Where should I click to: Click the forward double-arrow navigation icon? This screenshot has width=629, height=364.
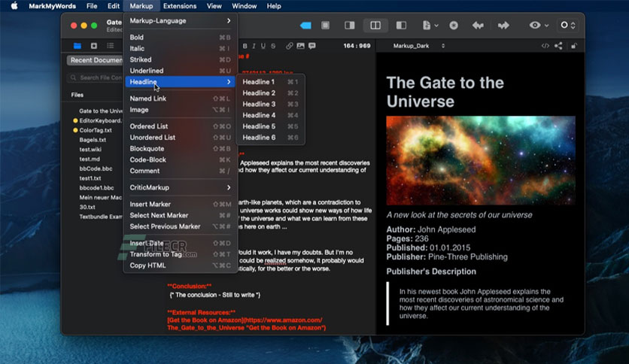[x=503, y=26]
